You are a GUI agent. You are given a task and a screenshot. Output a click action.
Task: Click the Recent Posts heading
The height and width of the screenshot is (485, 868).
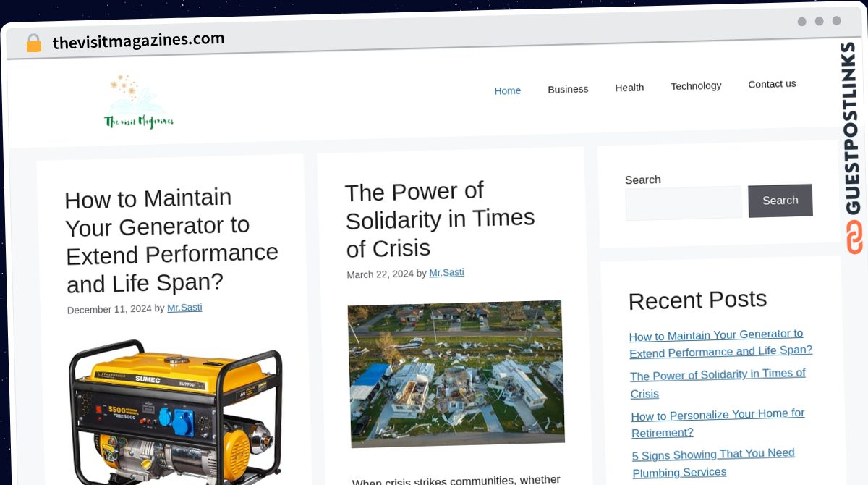[697, 300]
